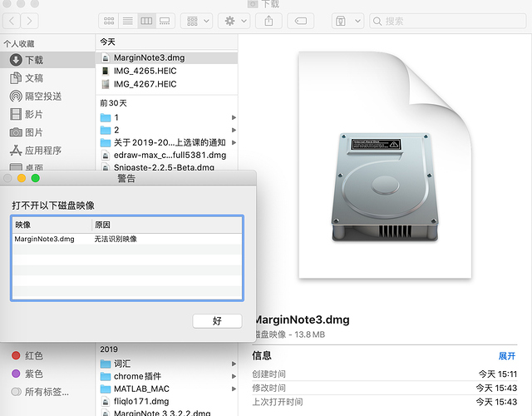The width and height of the screenshot is (532, 416).
Task: Click the 原因 column header in the dialog
Action: tap(167, 225)
